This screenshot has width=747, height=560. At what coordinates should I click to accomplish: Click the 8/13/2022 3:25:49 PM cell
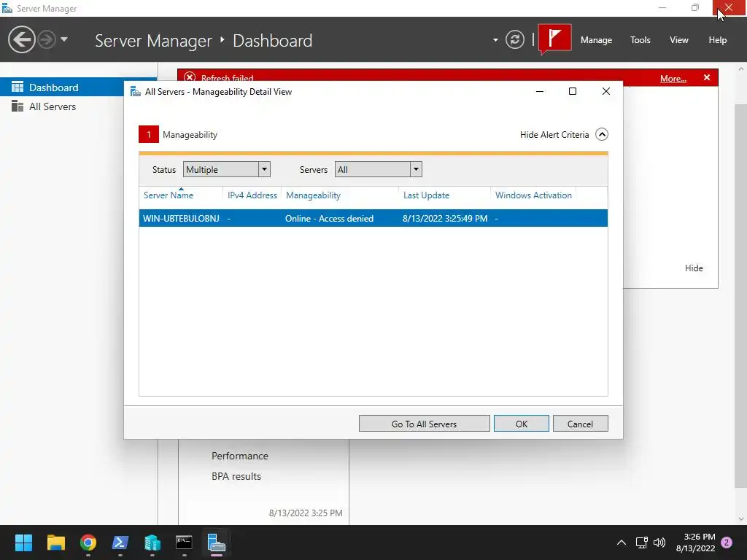pos(444,219)
